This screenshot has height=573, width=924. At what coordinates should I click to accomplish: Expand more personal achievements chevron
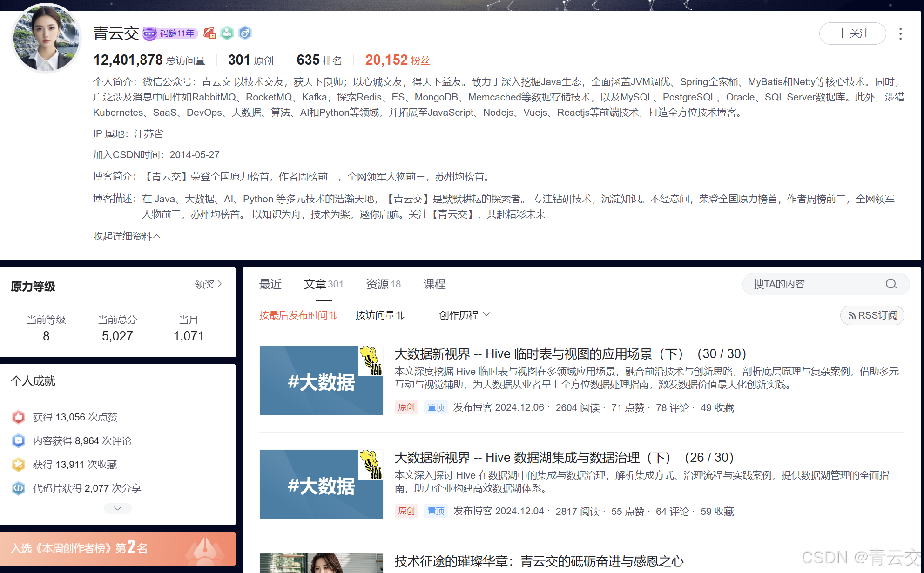click(x=117, y=508)
